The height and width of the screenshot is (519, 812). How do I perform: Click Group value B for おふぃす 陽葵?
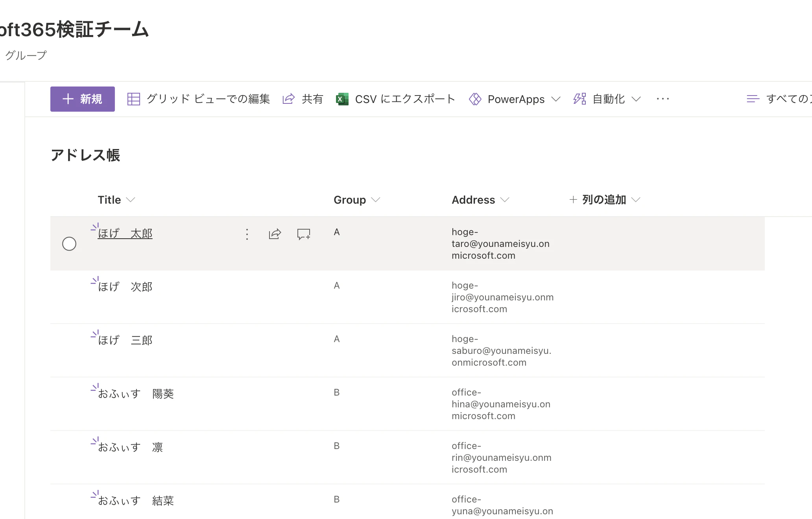(337, 392)
